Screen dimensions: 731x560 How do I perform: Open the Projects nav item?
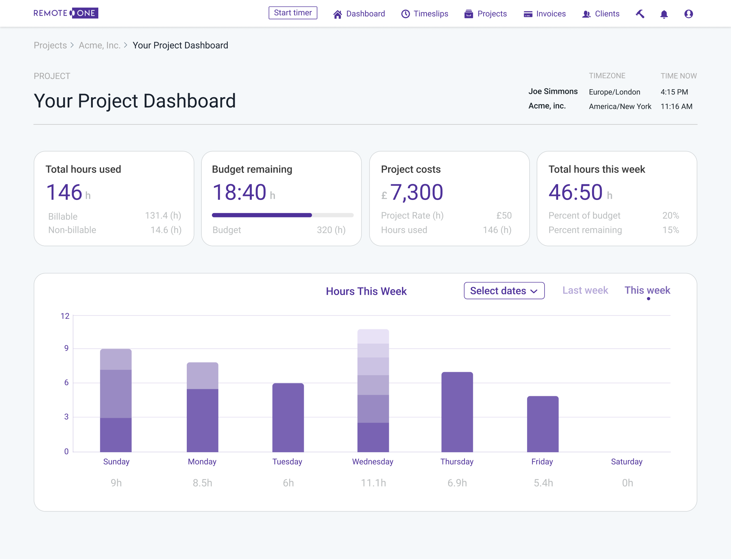tap(485, 14)
